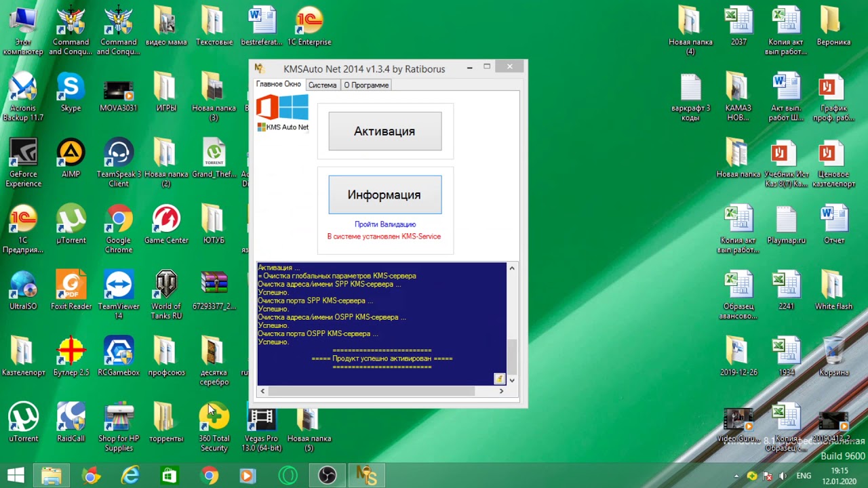Open White flash folder
Viewport: 868px width, 488px height.
[833, 291]
